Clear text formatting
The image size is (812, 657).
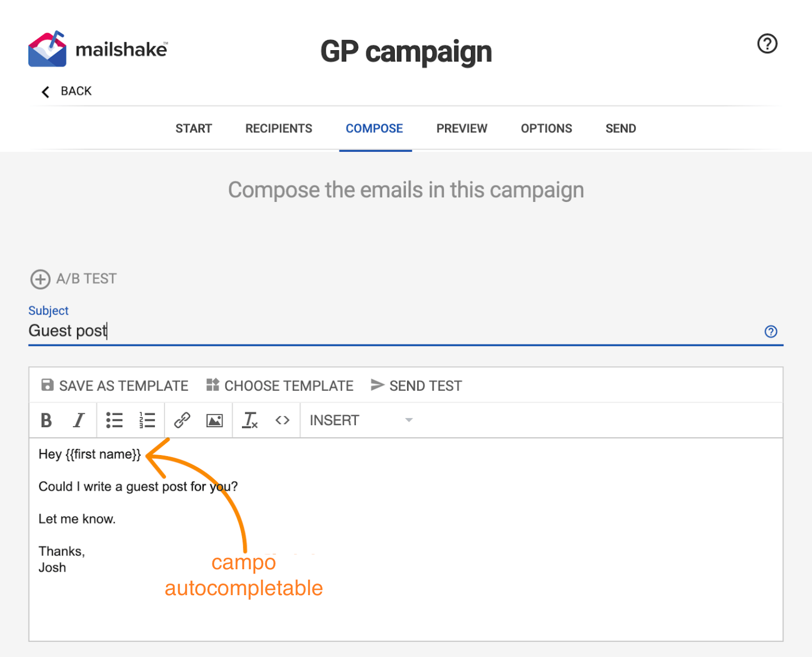(250, 420)
